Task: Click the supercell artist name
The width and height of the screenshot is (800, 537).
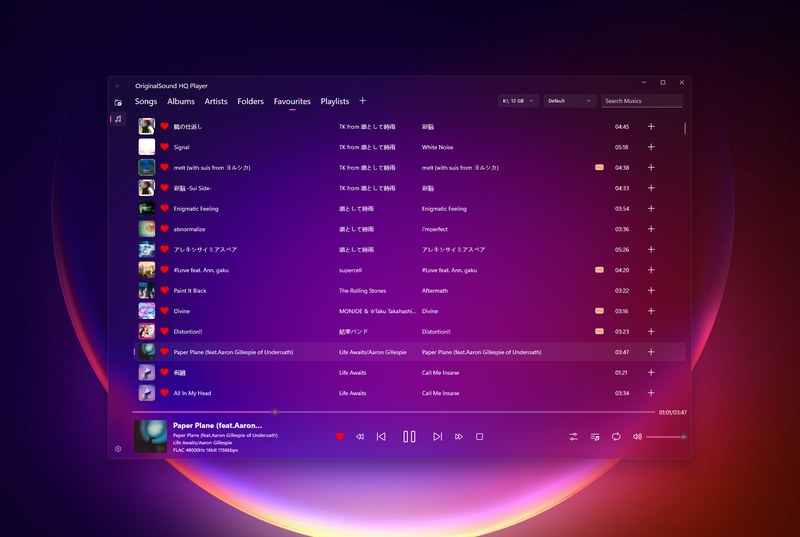Action: 351,270
